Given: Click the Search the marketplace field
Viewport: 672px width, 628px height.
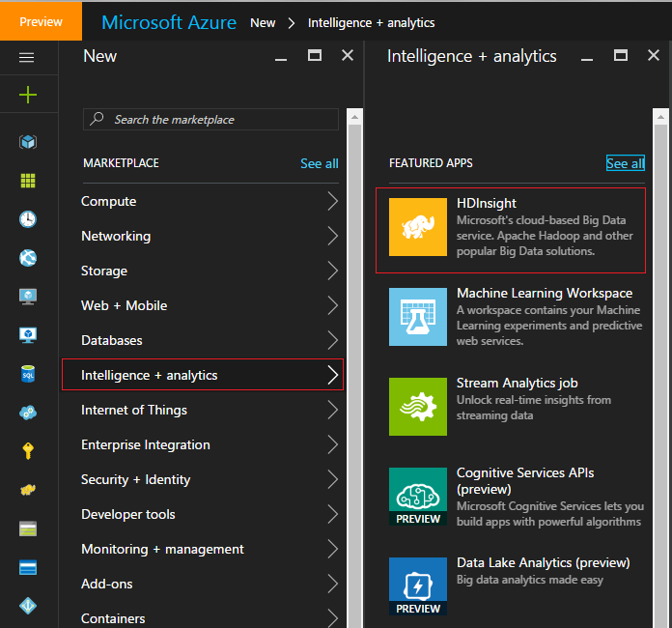Looking at the screenshot, I should [210, 119].
